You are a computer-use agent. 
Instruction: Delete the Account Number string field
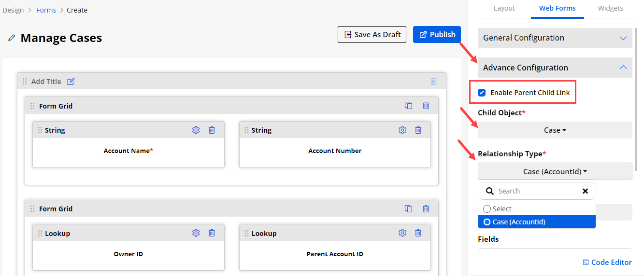coord(418,130)
